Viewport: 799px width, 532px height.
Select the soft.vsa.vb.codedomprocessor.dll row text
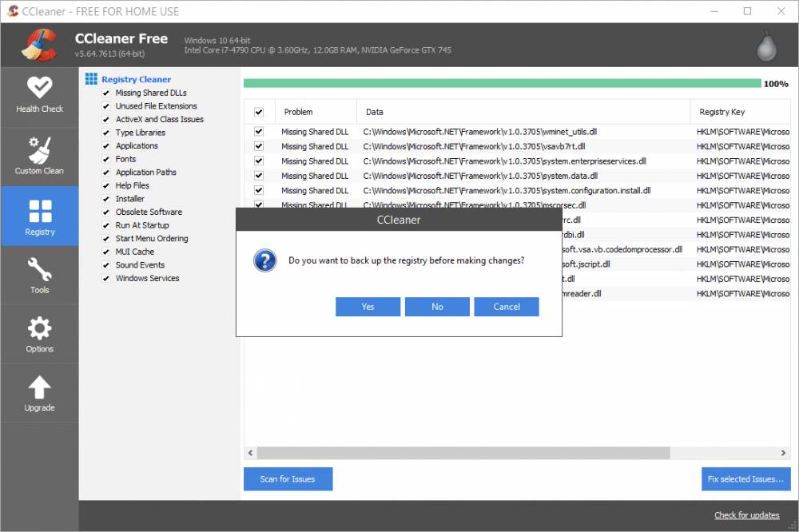click(x=622, y=249)
